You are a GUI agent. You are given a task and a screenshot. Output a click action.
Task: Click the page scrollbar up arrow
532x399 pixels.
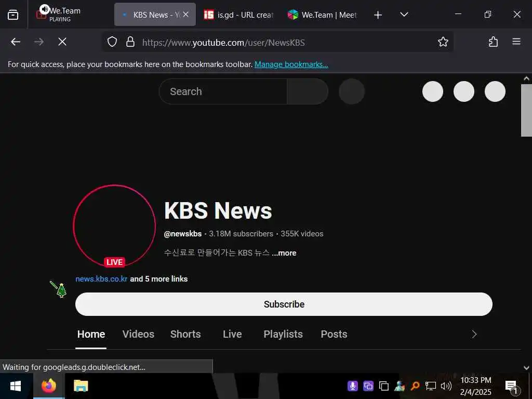point(526,78)
